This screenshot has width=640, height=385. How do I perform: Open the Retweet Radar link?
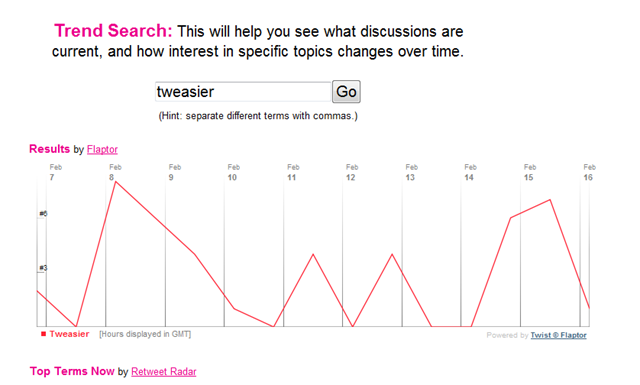(x=164, y=372)
